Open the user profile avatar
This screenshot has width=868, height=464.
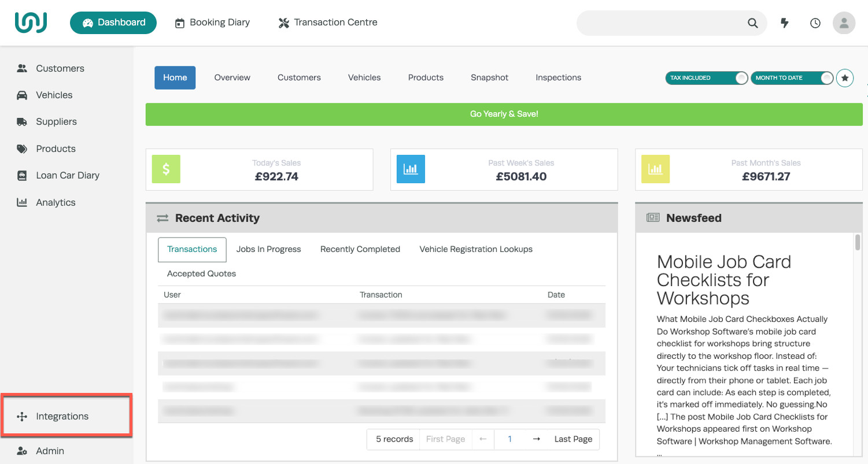click(844, 23)
